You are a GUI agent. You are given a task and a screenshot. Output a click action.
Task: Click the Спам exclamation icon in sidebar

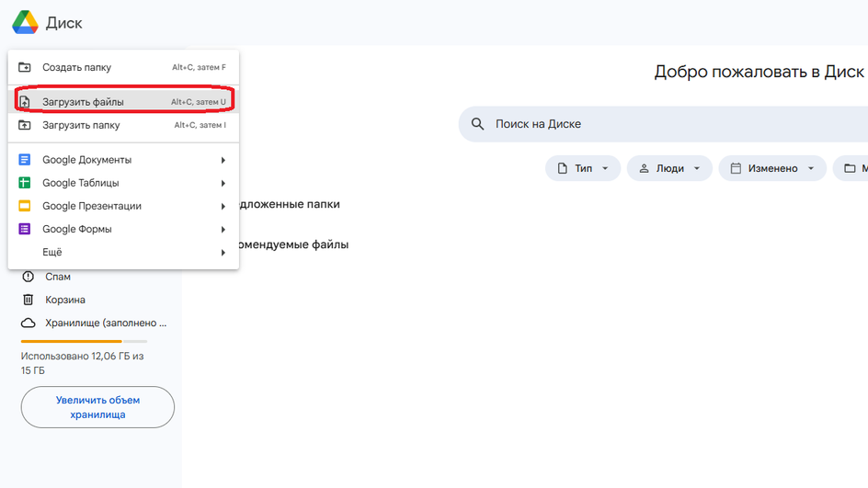click(x=29, y=277)
